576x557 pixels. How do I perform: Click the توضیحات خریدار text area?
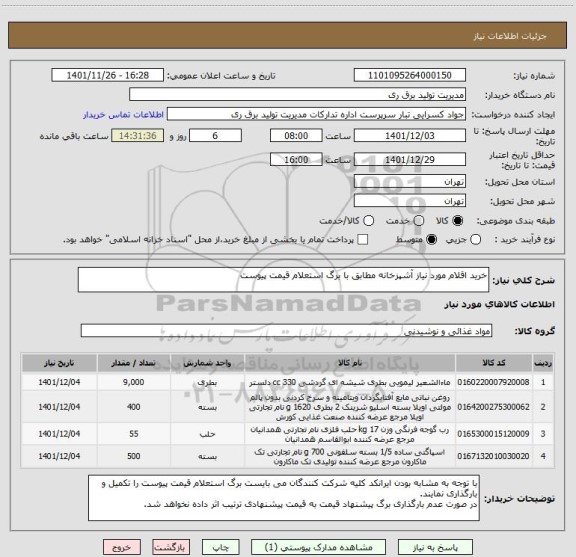(x=284, y=497)
